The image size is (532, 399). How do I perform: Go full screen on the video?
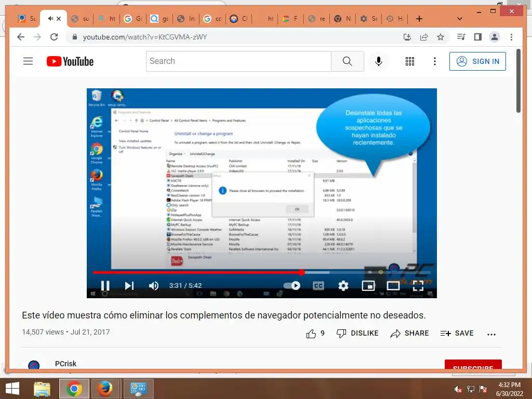pos(418,286)
